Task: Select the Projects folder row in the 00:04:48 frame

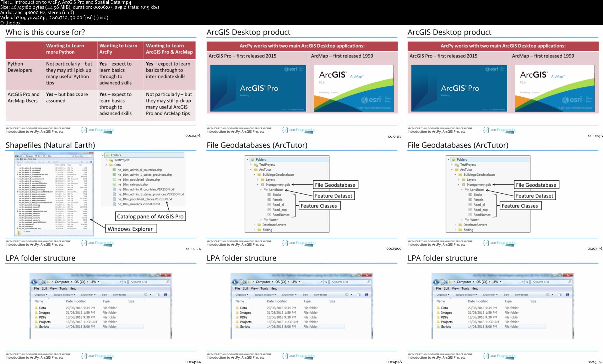Action: click(290, 322)
